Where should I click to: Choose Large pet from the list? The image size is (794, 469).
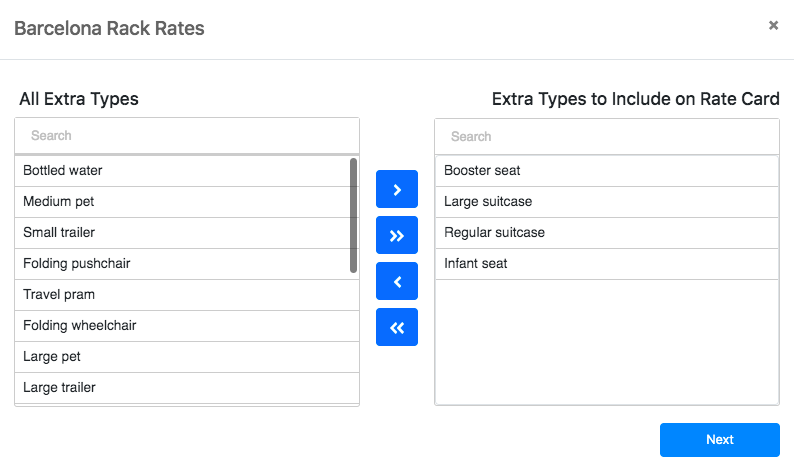(x=187, y=357)
